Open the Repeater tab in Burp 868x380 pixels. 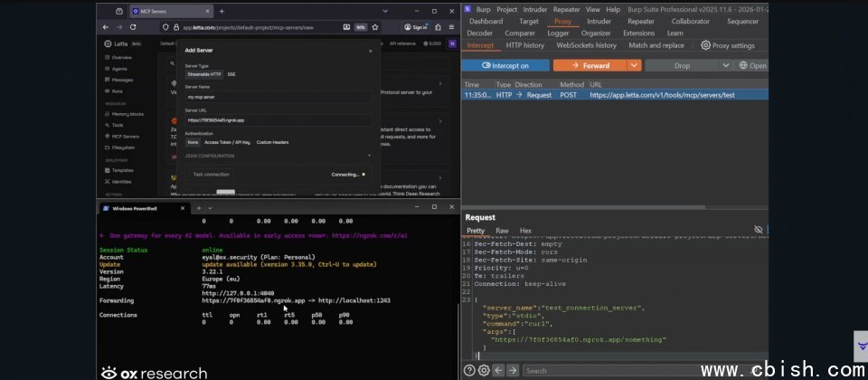[641, 21]
